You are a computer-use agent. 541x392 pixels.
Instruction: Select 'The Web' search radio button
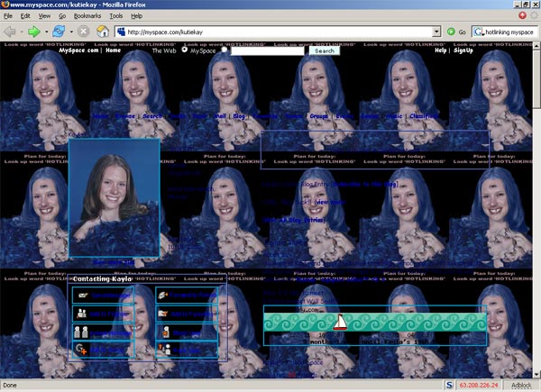point(185,50)
